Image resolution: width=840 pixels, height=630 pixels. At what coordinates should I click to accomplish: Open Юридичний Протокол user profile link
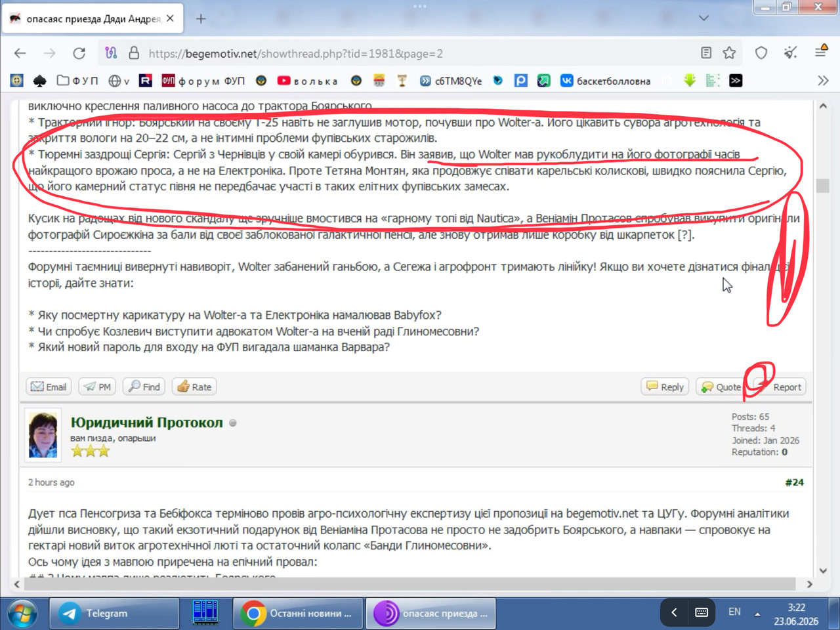pos(147,423)
